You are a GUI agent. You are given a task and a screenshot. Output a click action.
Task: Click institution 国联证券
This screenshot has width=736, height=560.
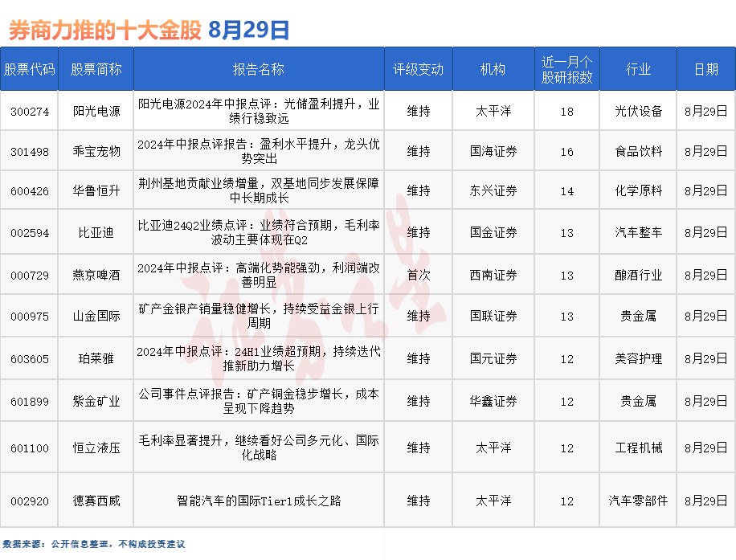493,316
